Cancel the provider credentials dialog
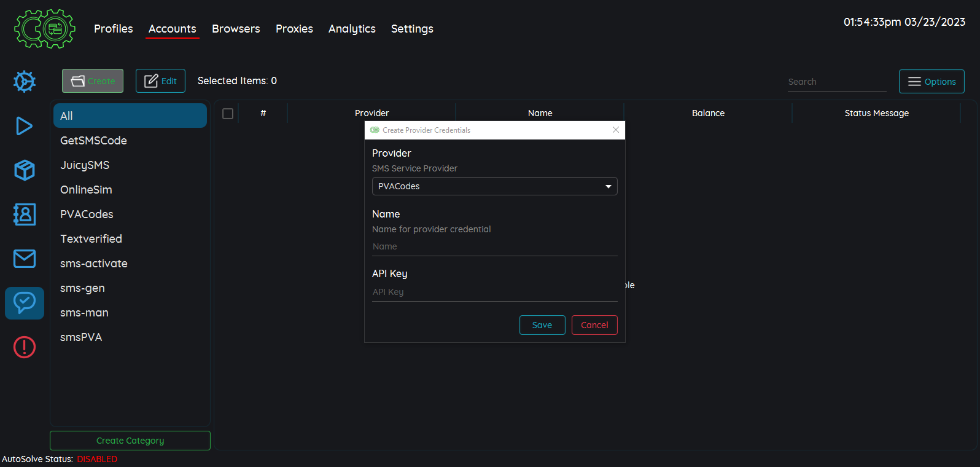The image size is (980, 467). click(594, 325)
